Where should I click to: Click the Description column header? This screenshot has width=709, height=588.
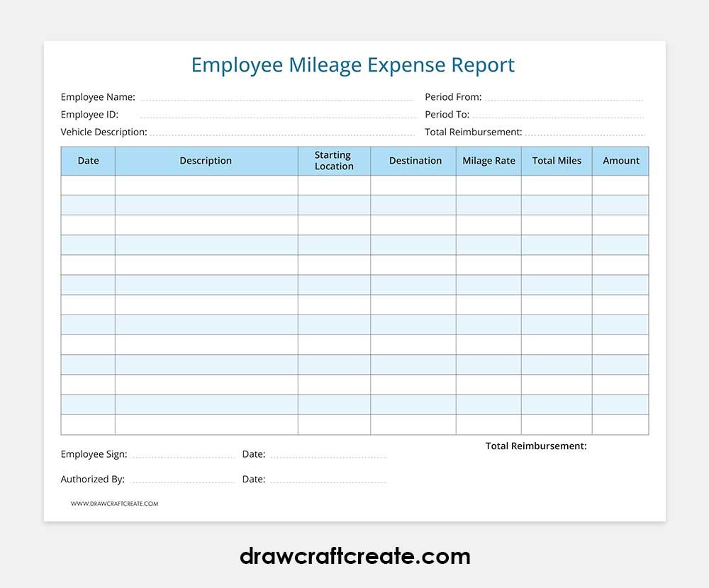[x=206, y=161]
